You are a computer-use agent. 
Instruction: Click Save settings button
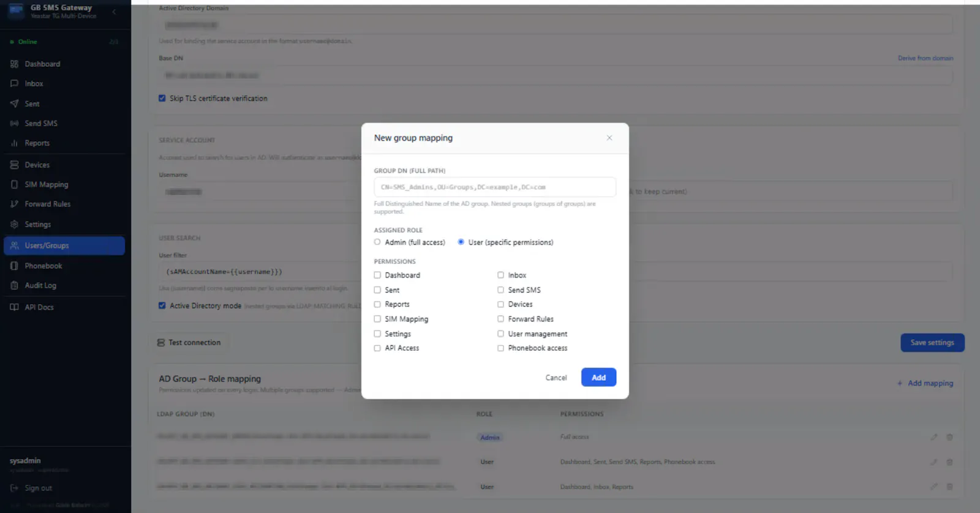tap(932, 343)
